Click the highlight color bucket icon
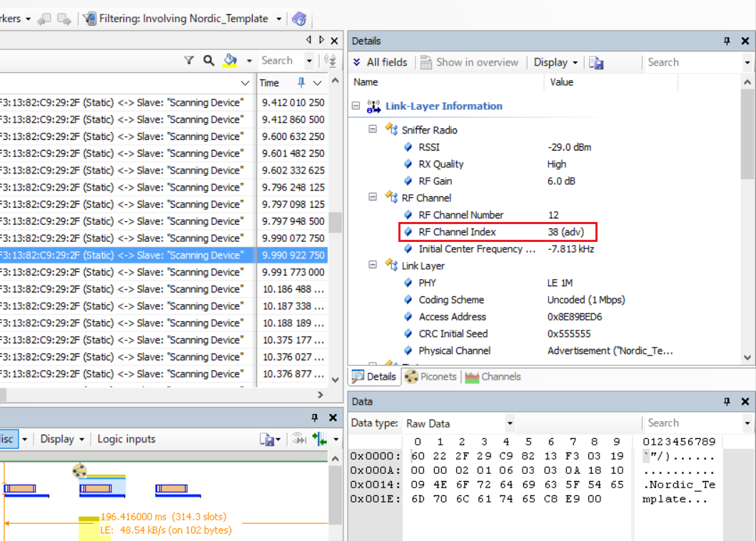This screenshot has height=541, width=756. pyautogui.click(x=230, y=60)
